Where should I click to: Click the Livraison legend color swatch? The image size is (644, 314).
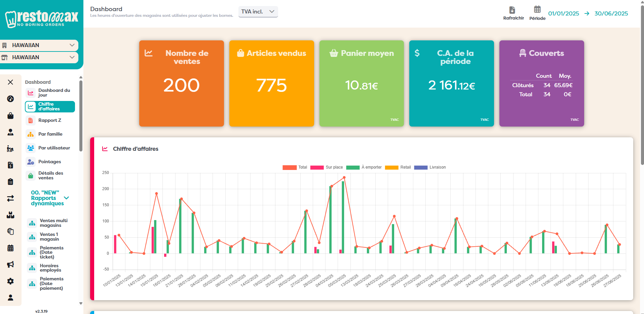[x=420, y=167]
